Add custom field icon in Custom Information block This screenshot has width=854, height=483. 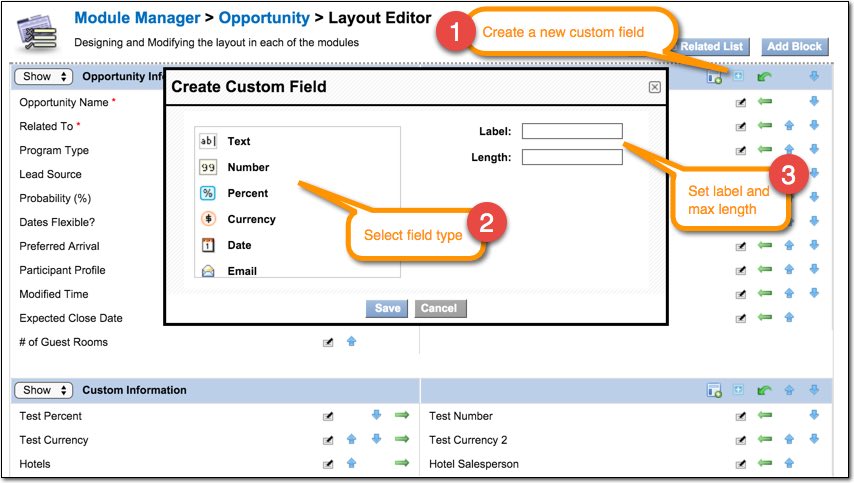714,390
